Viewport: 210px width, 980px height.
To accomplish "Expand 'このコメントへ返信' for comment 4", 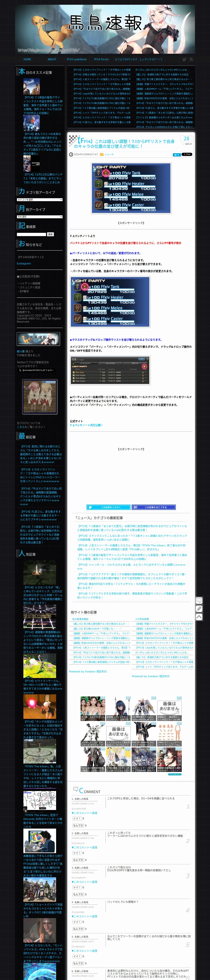I will tap(84, 916).
